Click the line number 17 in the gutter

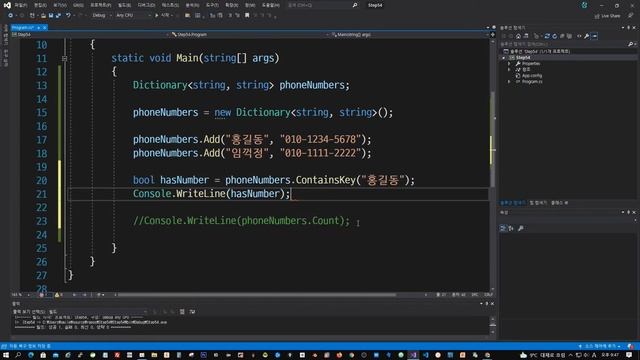[42, 140]
